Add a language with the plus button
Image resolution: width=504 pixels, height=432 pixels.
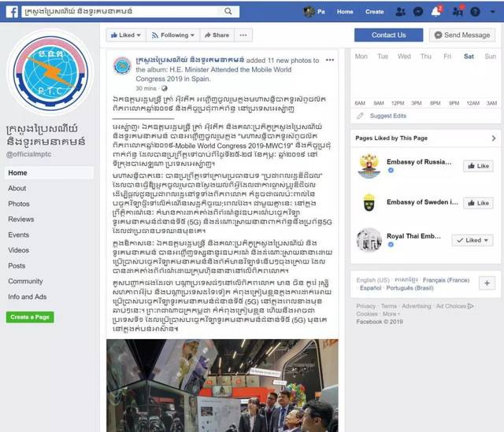pyautogui.click(x=487, y=283)
